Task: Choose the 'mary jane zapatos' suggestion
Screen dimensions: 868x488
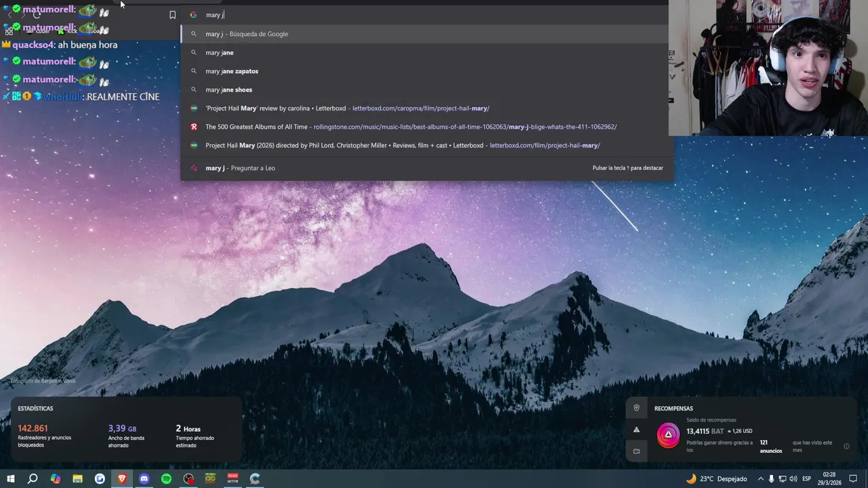Action: point(427,71)
